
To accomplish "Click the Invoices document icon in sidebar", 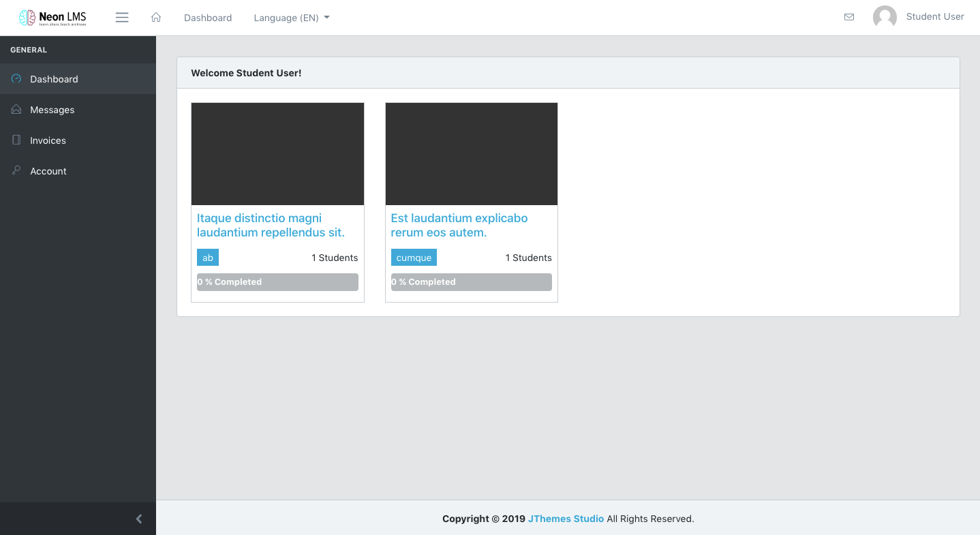I will coord(16,140).
